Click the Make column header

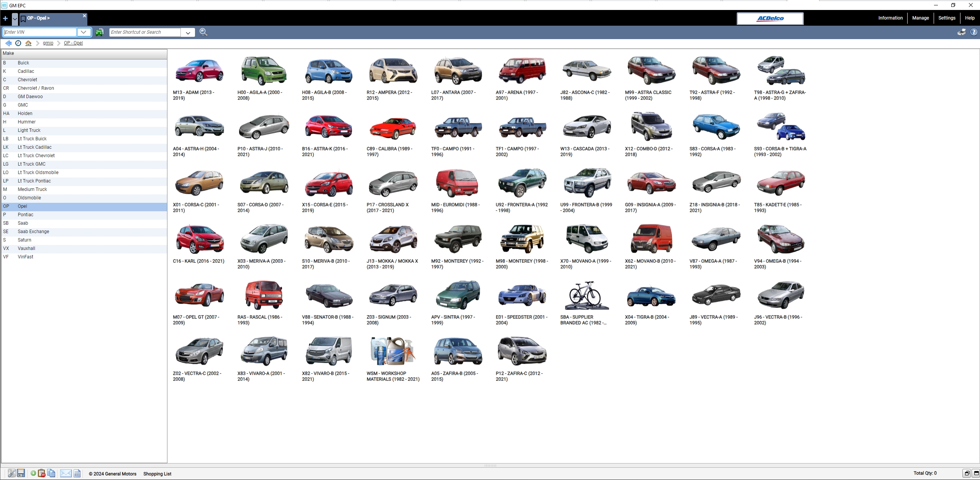point(84,53)
